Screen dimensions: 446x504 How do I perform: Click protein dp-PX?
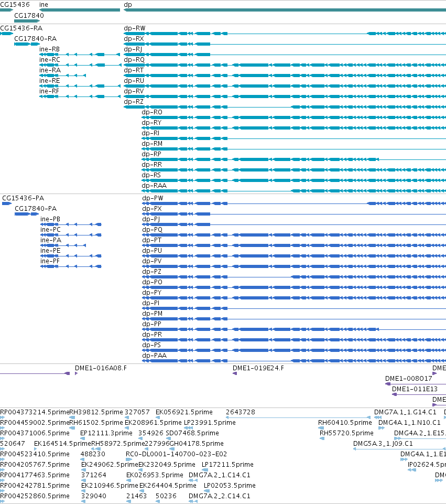point(152,209)
